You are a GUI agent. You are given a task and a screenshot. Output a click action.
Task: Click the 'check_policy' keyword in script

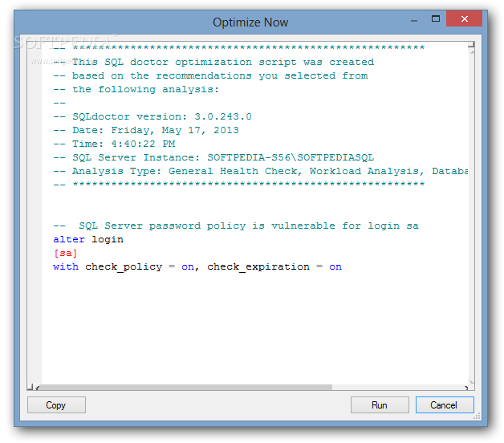124,266
